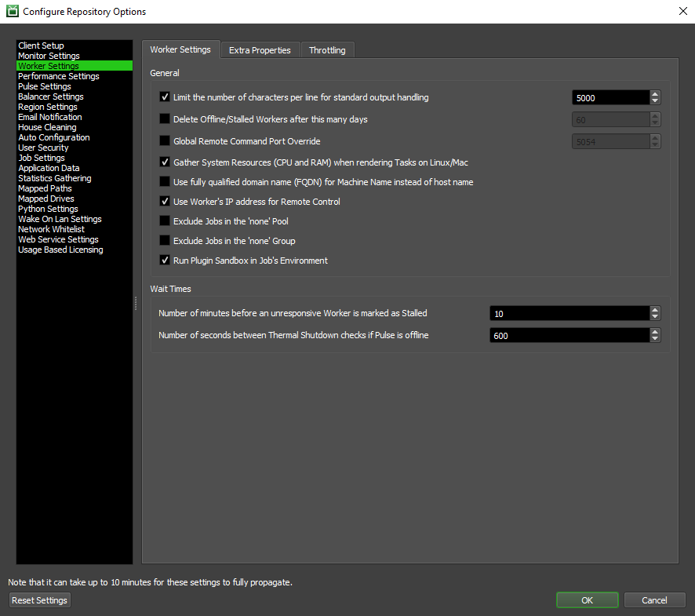Decrease Thermal Shutdown check seconds
Screen dimensions: 695x616
click(655, 339)
